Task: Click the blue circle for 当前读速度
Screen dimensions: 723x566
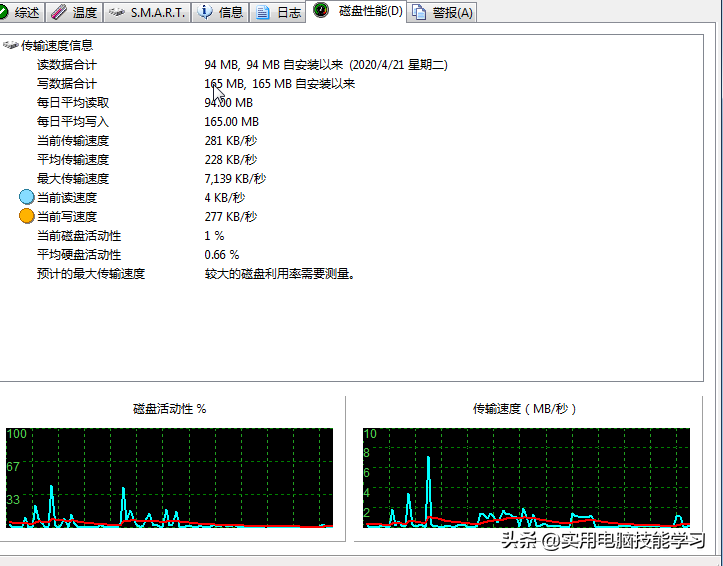Action: [x=27, y=197]
